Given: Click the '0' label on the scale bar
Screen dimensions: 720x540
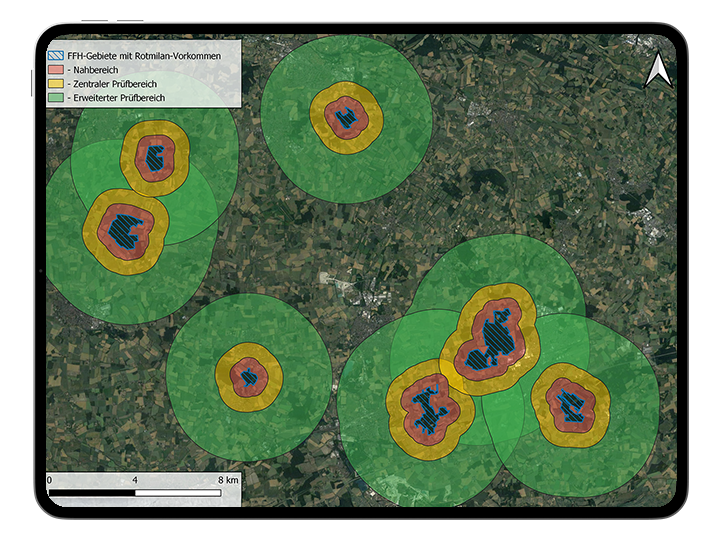Looking at the screenshot, I should click(49, 481).
